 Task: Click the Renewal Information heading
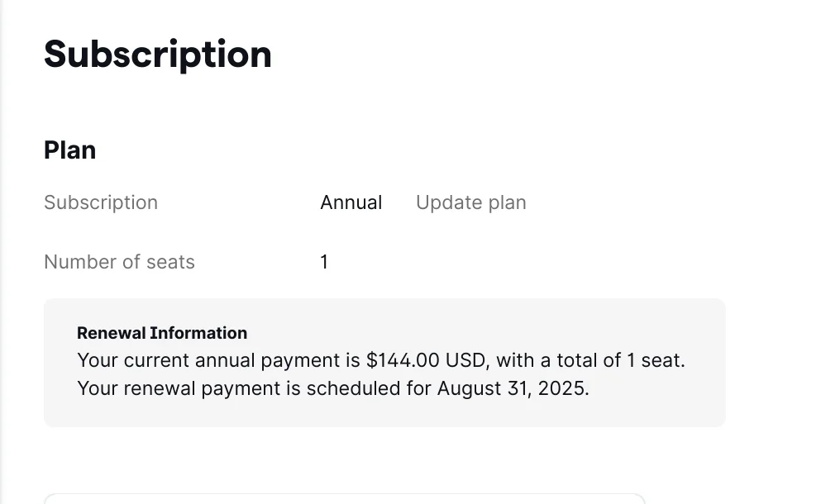(162, 333)
